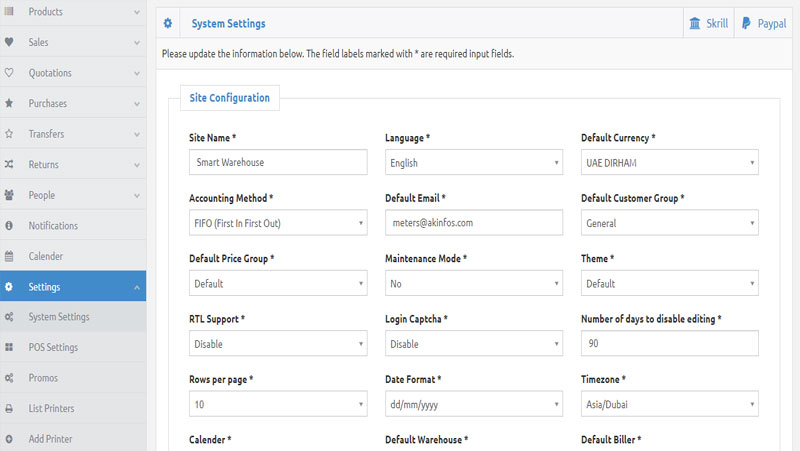This screenshot has width=800, height=451.
Task: Expand the Accounting Method dropdown
Action: [x=277, y=223]
